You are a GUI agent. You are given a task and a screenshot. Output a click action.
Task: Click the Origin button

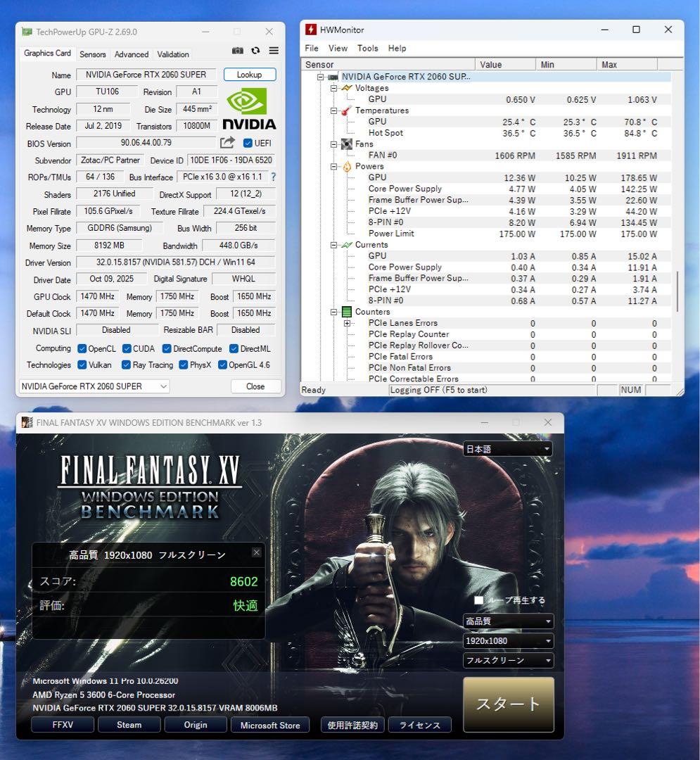pyautogui.click(x=196, y=725)
